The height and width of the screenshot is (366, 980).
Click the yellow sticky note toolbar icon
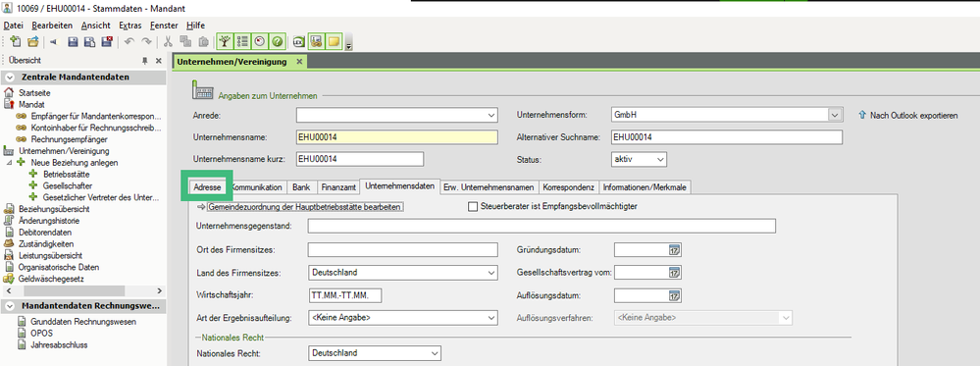(334, 42)
